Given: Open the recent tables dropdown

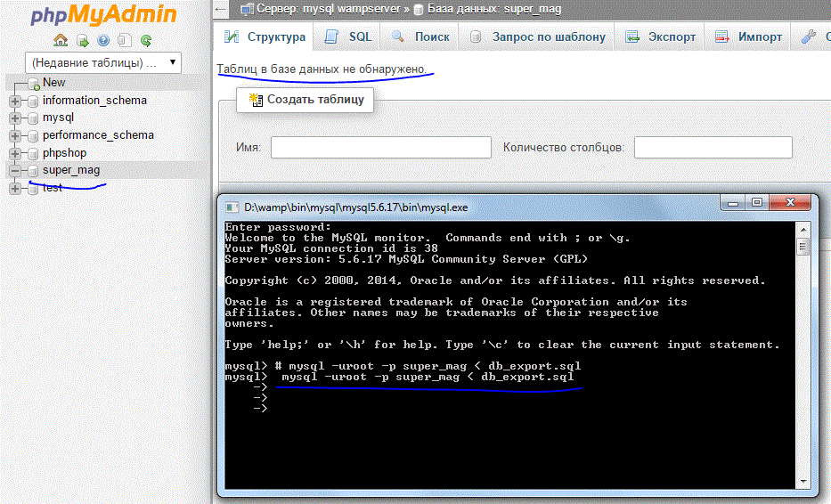Looking at the screenshot, I should click(x=103, y=62).
